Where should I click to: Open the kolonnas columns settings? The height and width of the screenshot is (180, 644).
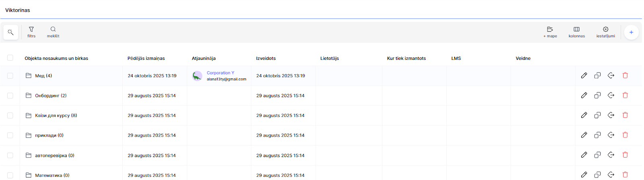click(576, 32)
